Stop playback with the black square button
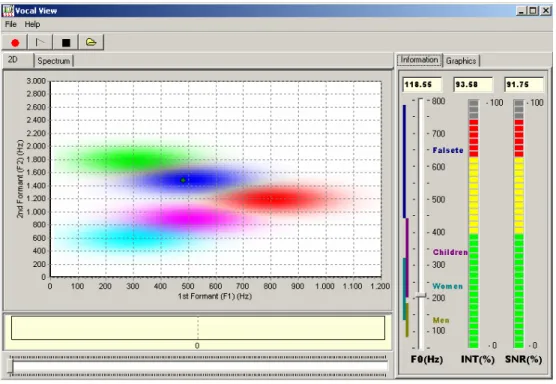This screenshot has width=556, height=384. click(x=66, y=43)
